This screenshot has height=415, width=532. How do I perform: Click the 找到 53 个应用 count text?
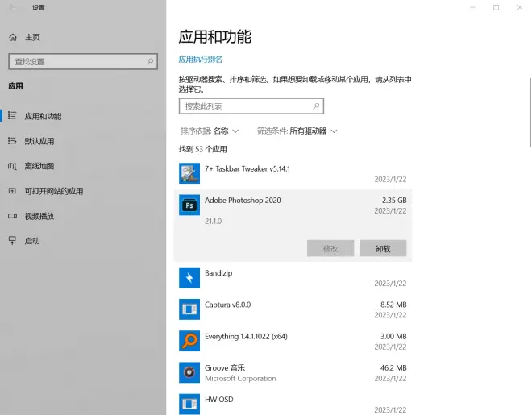(x=203, y=149)
